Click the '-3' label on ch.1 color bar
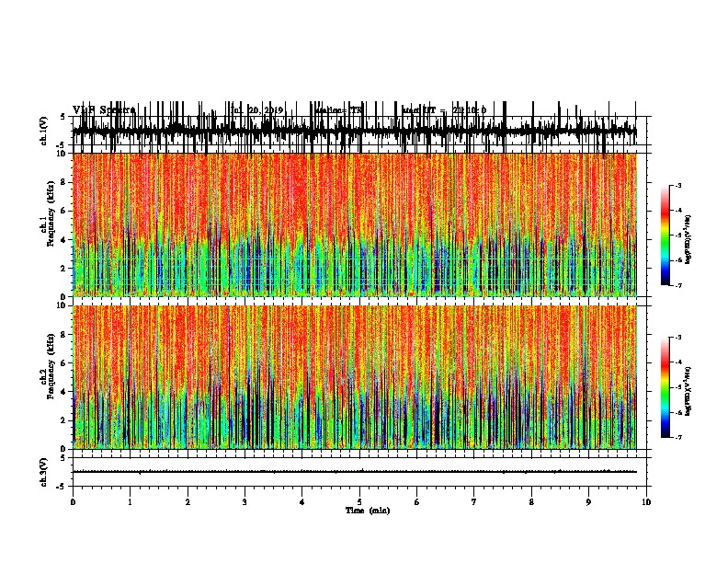The width and height of the screenshot is (728, 563). (x=677, y=185)
